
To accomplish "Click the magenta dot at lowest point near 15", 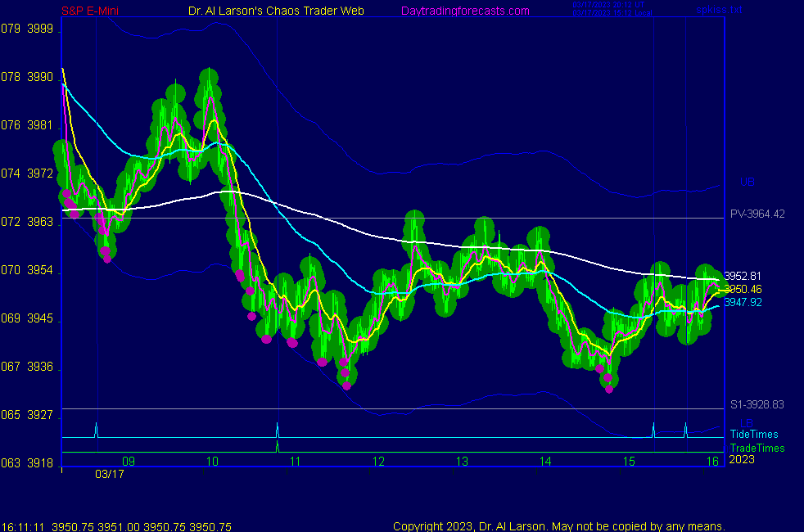I will pyautogui.click(x=609, y=390).
